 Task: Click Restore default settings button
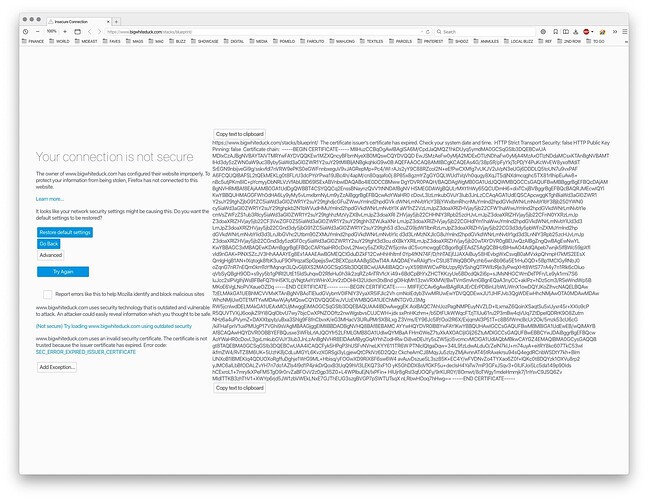[65, 232]
